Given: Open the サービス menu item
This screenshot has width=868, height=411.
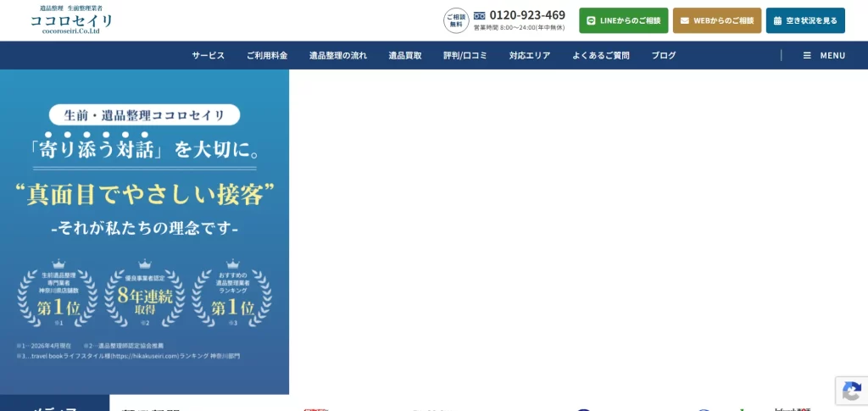Looking at the screenshot, I should pyautogui.click(x=209, y=55).
